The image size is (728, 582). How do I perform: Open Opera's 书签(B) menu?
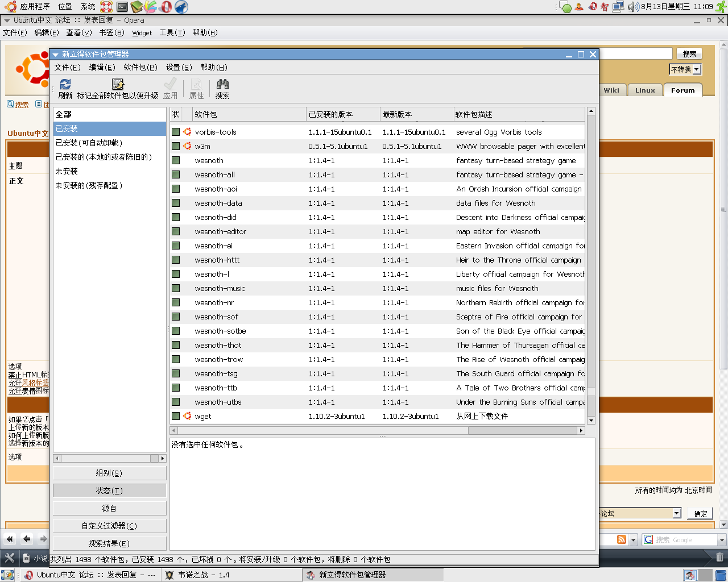(111, 32)
